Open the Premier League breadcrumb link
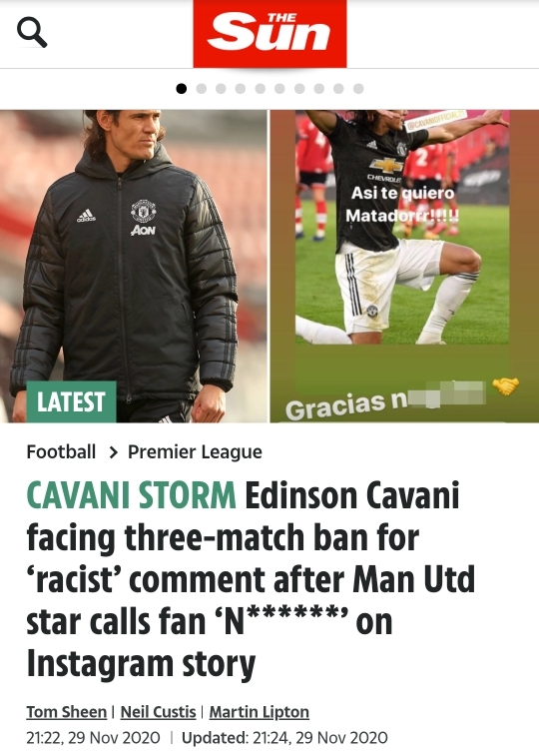The width and height of the screenshot is (539, 756). click(195, 451)
